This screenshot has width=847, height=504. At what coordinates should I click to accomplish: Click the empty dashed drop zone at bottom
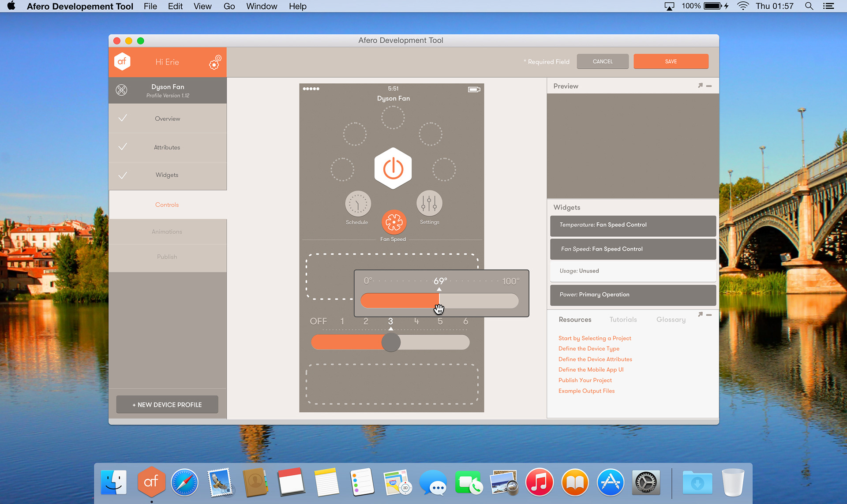pyautogui.click(x=392, y=384)
